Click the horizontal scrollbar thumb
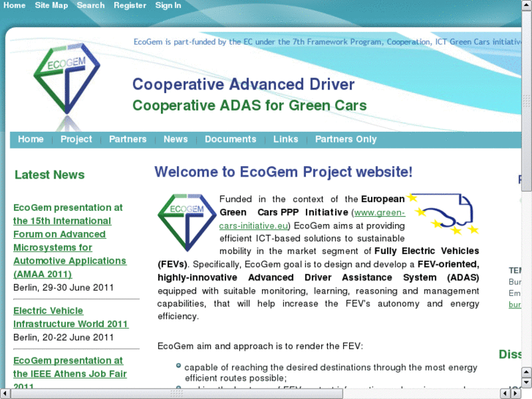 pos(176,394)
